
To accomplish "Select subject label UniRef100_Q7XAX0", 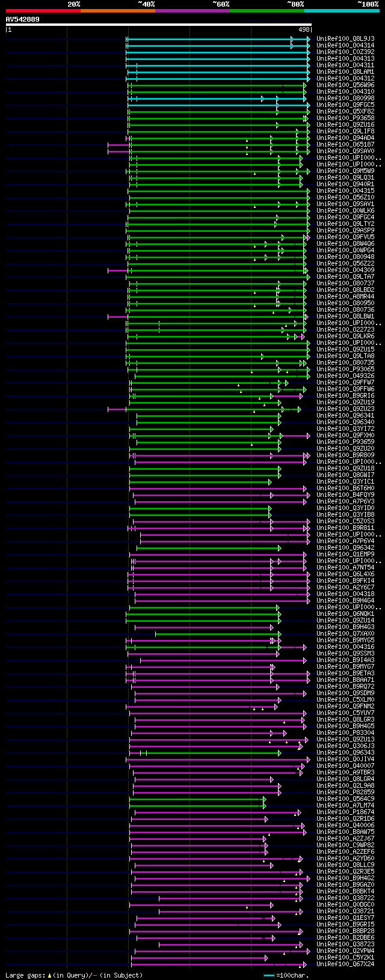I will tap(345, 633).
